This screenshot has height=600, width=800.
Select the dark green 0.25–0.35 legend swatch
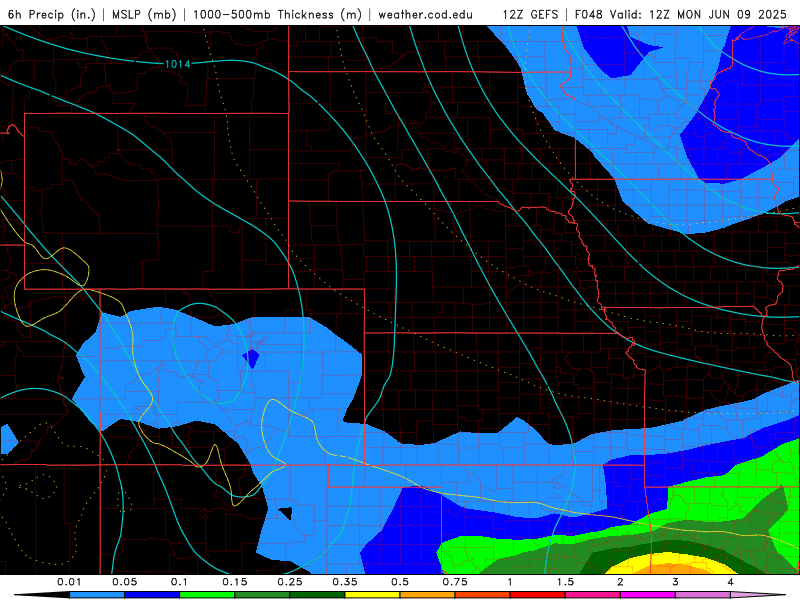pos(317,595)
